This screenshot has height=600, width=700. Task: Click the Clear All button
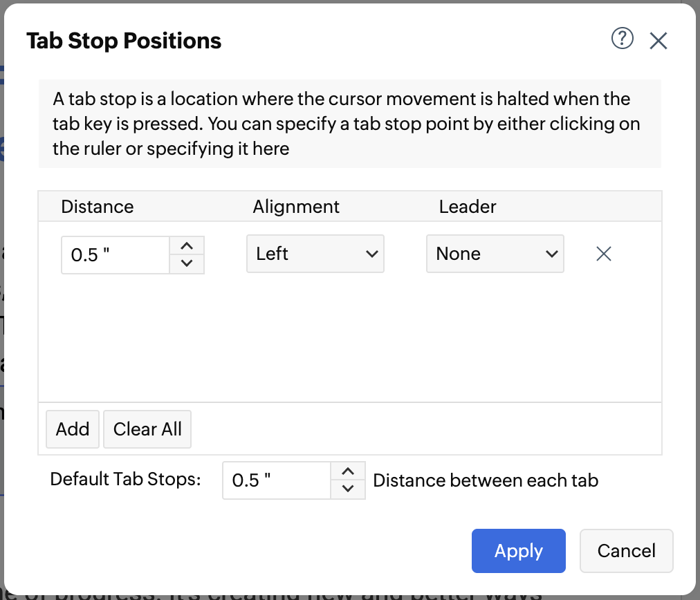pyautogui.click(x=147, y=429)
